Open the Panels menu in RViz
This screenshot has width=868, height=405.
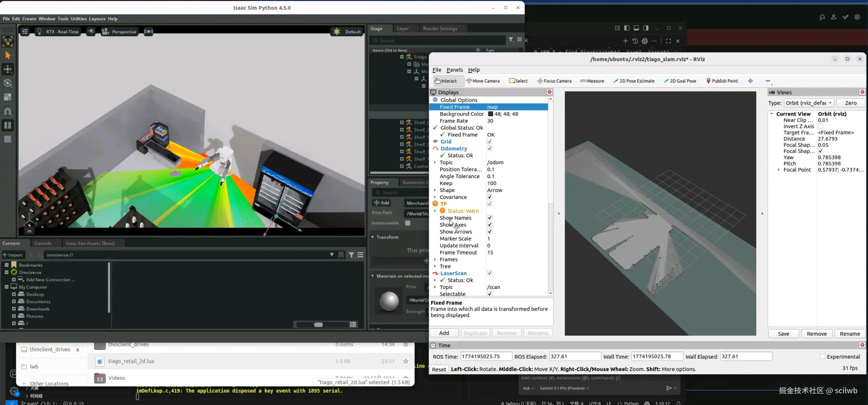coord(454,70)
